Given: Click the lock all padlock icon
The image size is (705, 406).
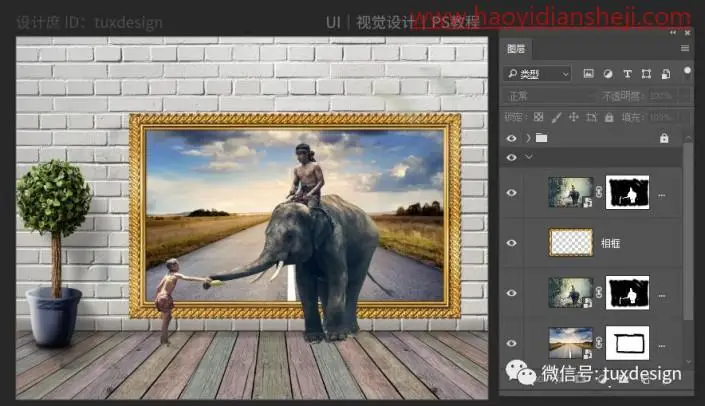Looking at the screenshot, I should 609,117.
